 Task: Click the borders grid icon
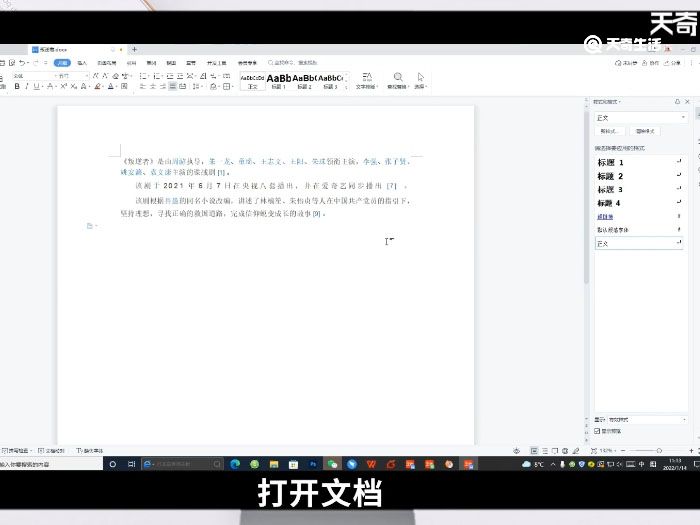(228, 86)
